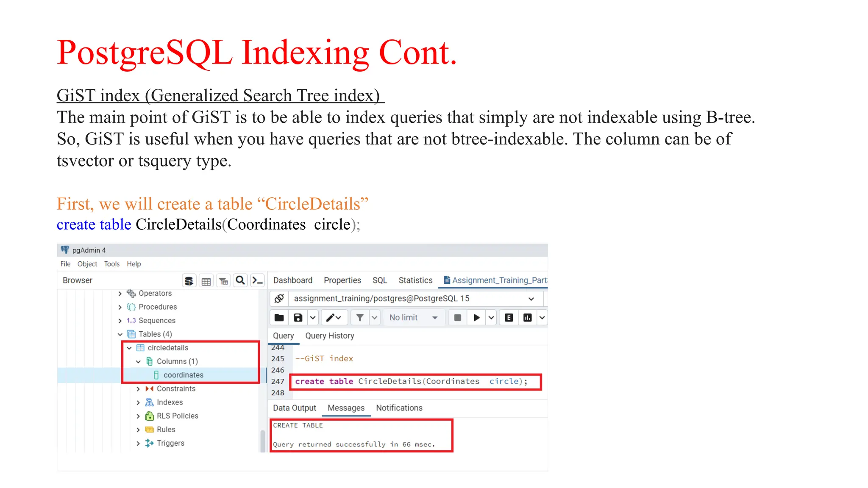868x488 pixels.
Task: Expand the Indexes tree node
Action: (138, 402)
